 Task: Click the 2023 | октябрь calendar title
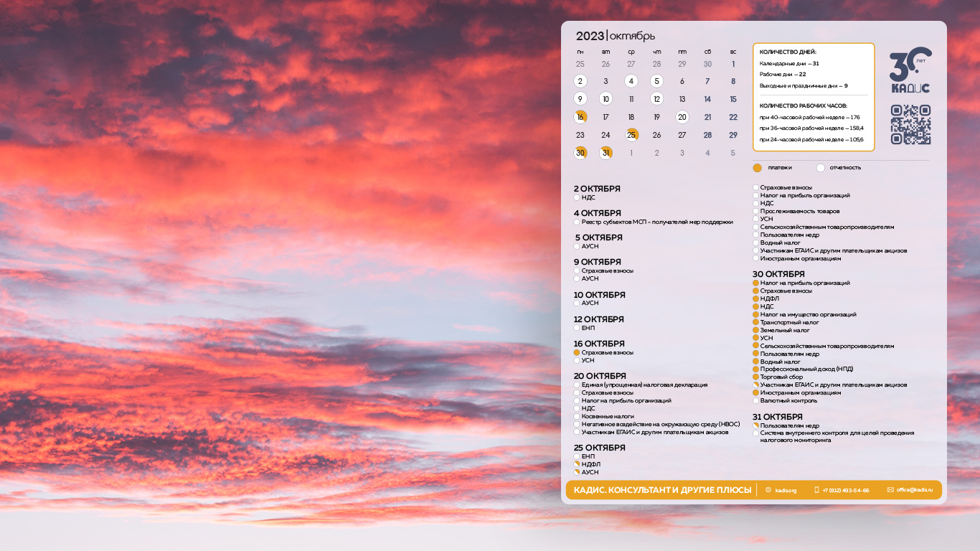pos(615,36)
